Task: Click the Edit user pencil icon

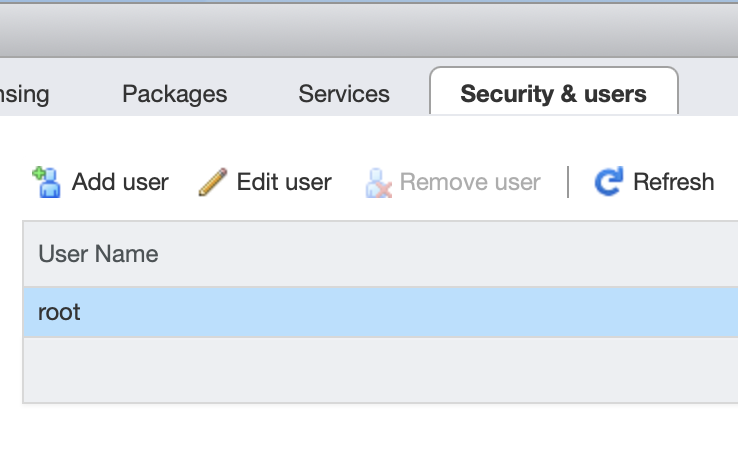Action: (212, 181)
